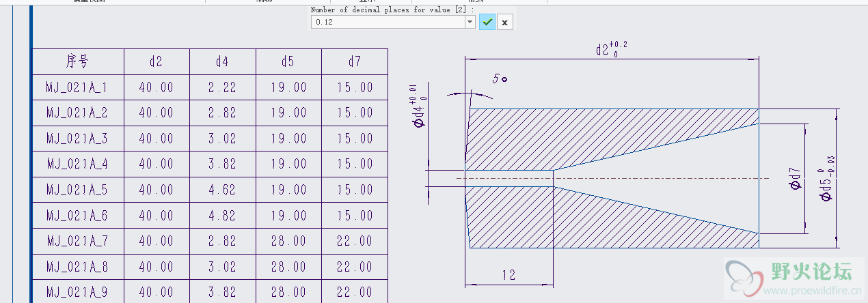The width and height of the screenshot is (868, 303).
Task: Open the decimal places value dropdown arrow
Action: (470, 22)
